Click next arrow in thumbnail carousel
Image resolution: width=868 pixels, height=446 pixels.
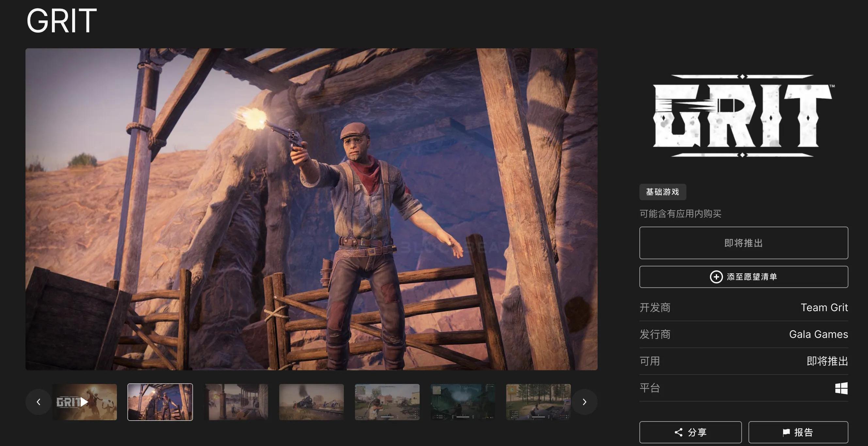(585, 402)
